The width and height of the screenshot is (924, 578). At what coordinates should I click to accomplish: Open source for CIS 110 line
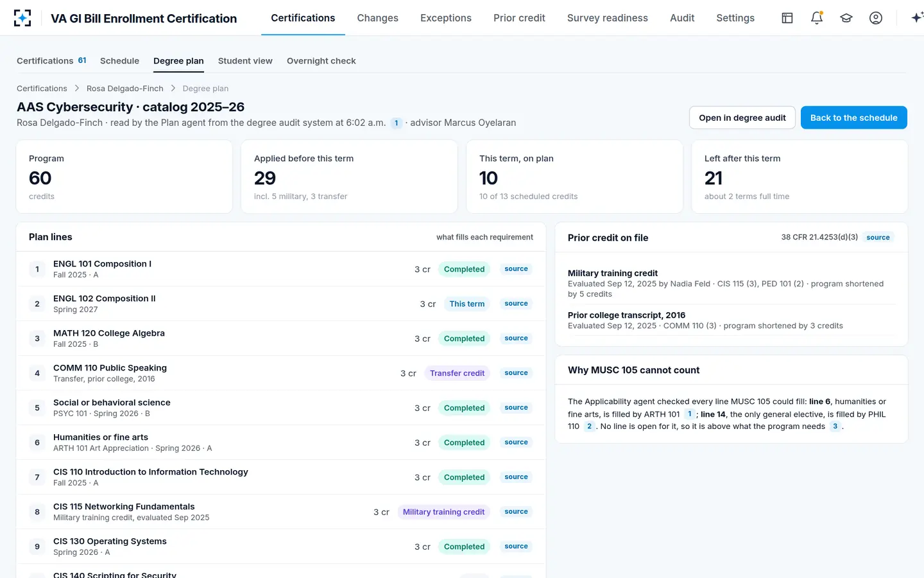click(x=516, y=477)
